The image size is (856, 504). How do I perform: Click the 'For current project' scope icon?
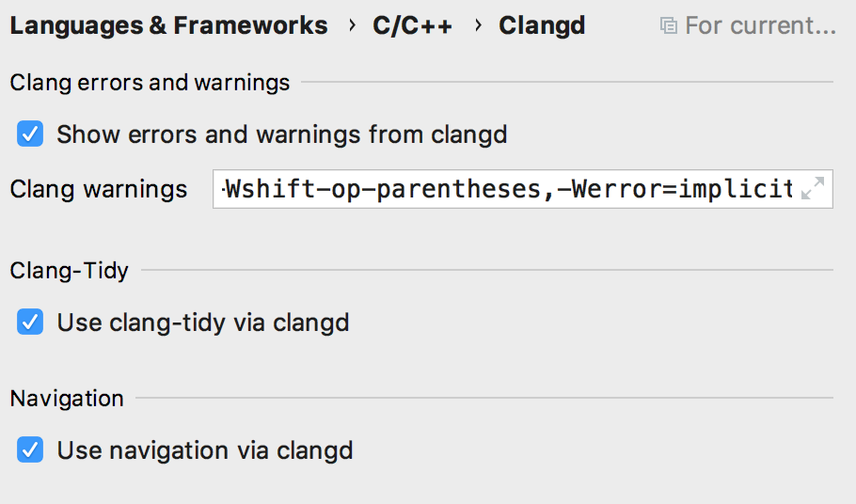pos(669,26)
